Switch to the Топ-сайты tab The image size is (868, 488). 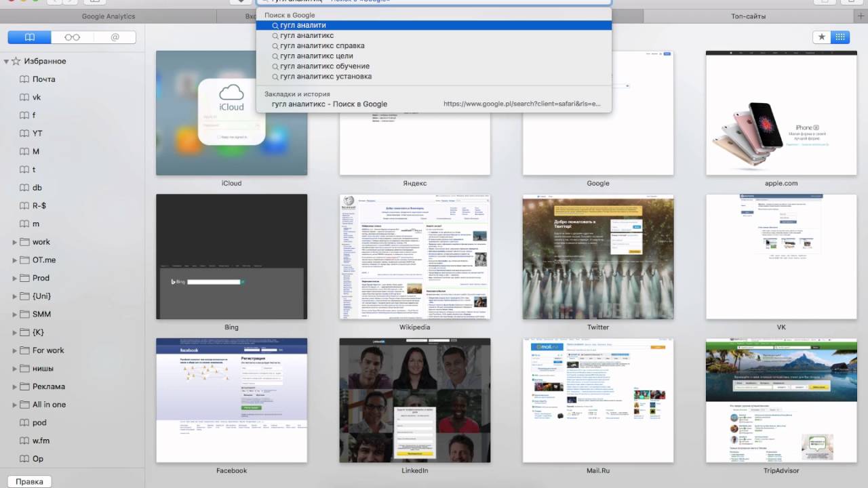(749, 16)
